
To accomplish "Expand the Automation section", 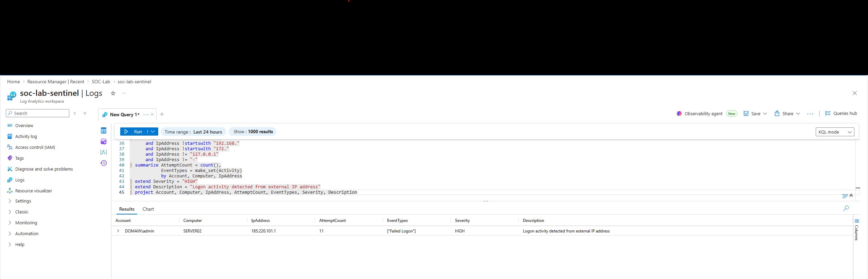I will pyautogui.click(x=26, y=234).
